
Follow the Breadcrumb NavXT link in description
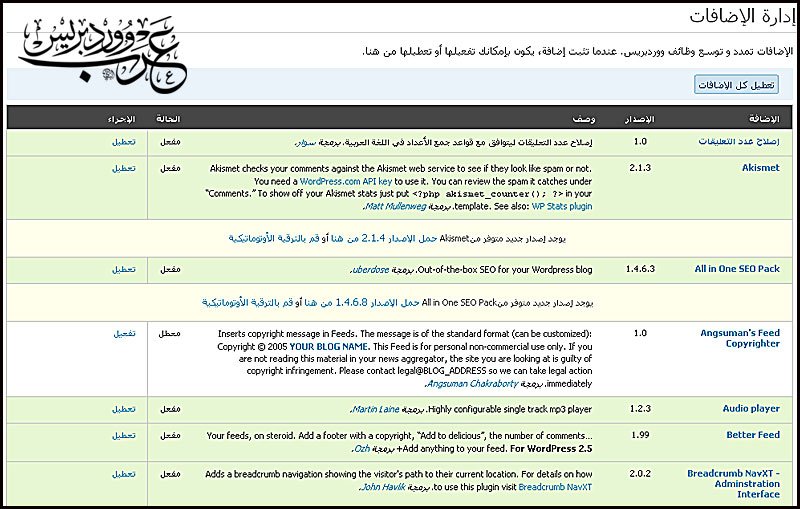pos(555,487)
